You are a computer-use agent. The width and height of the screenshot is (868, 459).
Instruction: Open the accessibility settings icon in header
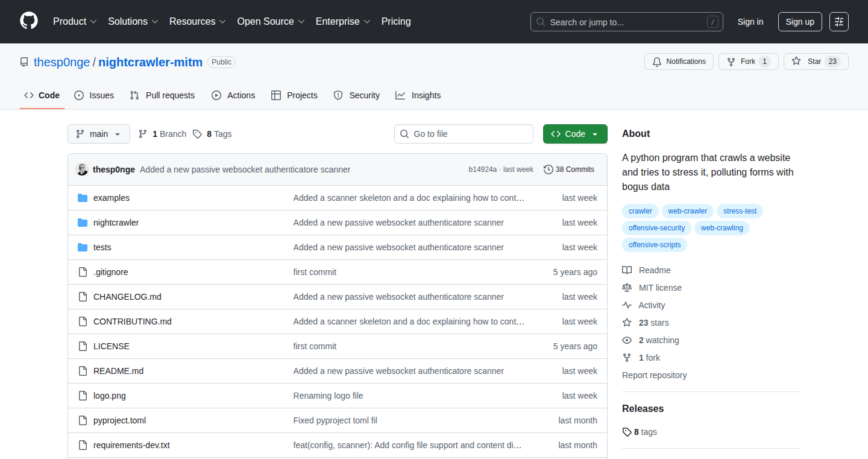pyautogui.click(x=839, y=22)
